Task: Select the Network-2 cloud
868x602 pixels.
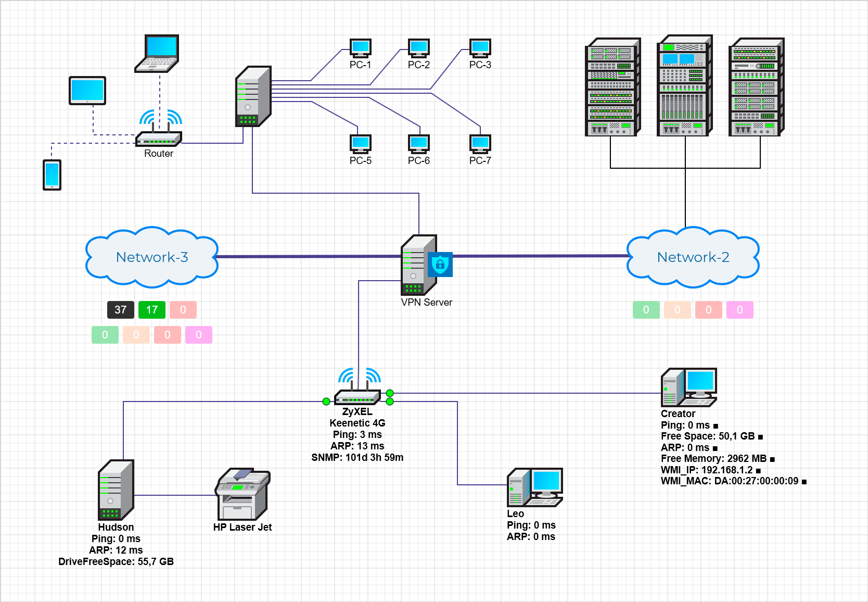Action: 693,257
